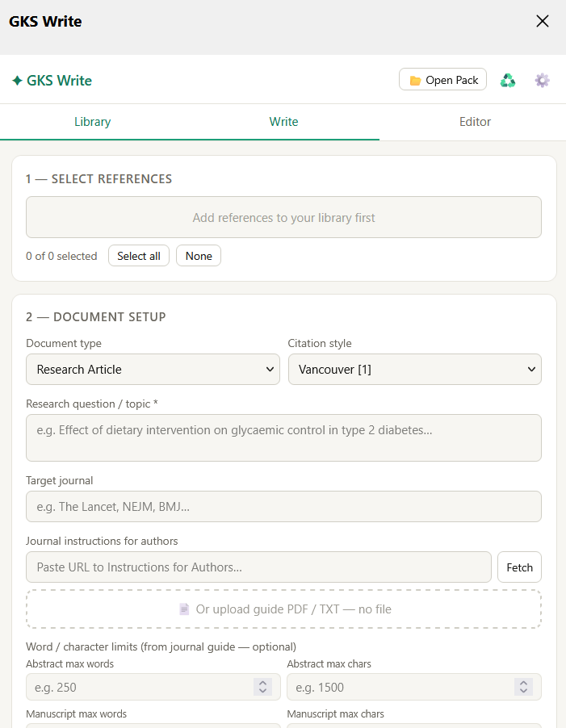
Task: Close the GKS Write panel
Action: (543, 21)
